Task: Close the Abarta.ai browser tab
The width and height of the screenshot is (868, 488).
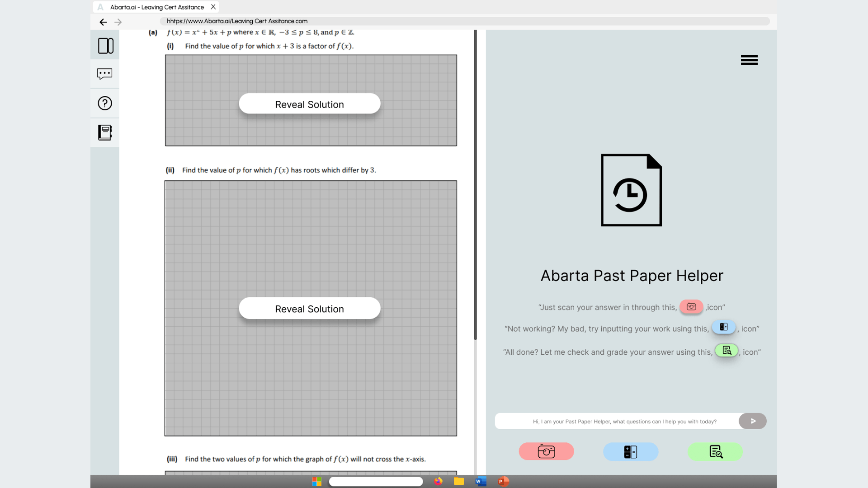Action: click(x=213, y=7)
